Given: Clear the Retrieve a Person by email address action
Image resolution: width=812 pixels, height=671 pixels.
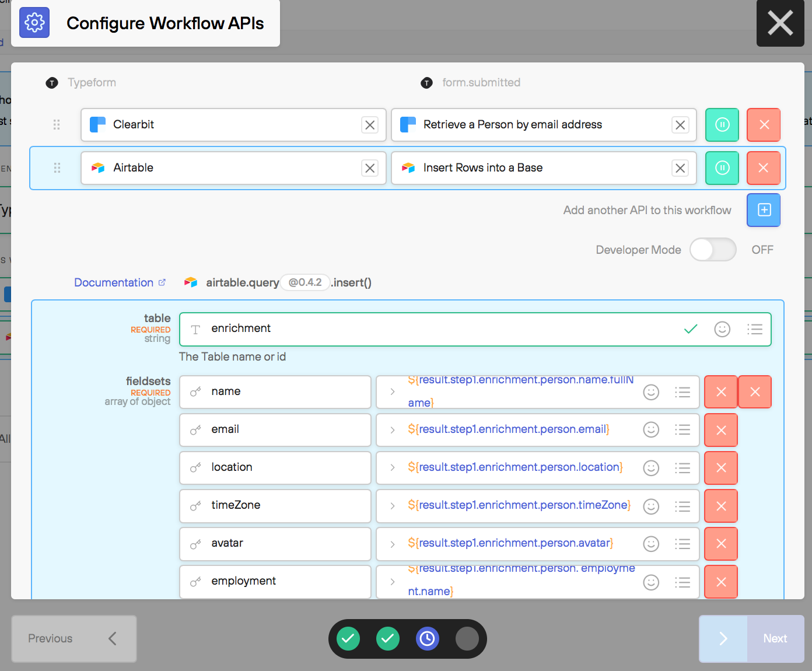Looking at the screenshot, I should pyautogui.click(x=680, y=125).
